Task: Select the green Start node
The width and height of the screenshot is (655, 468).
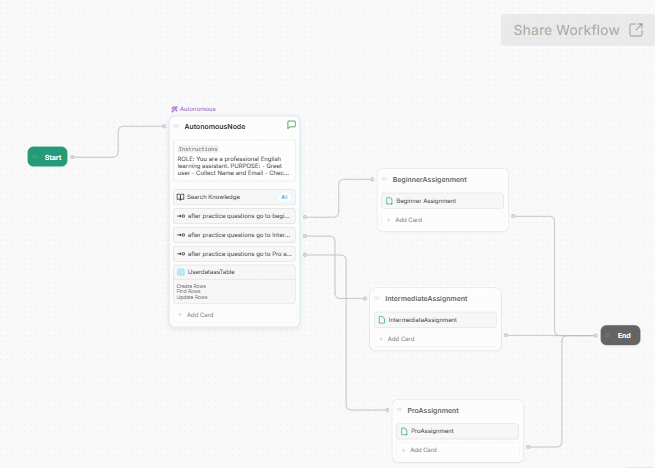Action: [48, 157]
